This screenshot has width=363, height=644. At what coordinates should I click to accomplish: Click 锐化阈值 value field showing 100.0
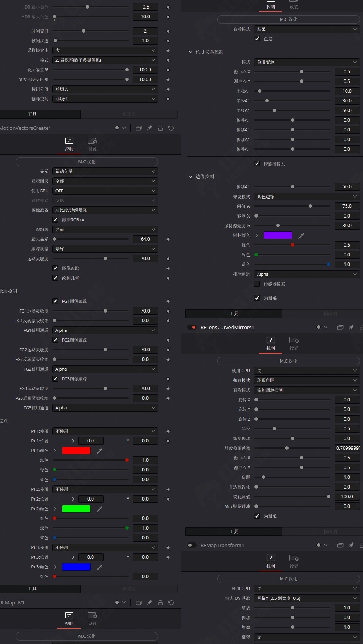pyautogui.click(x=347, y=497)
